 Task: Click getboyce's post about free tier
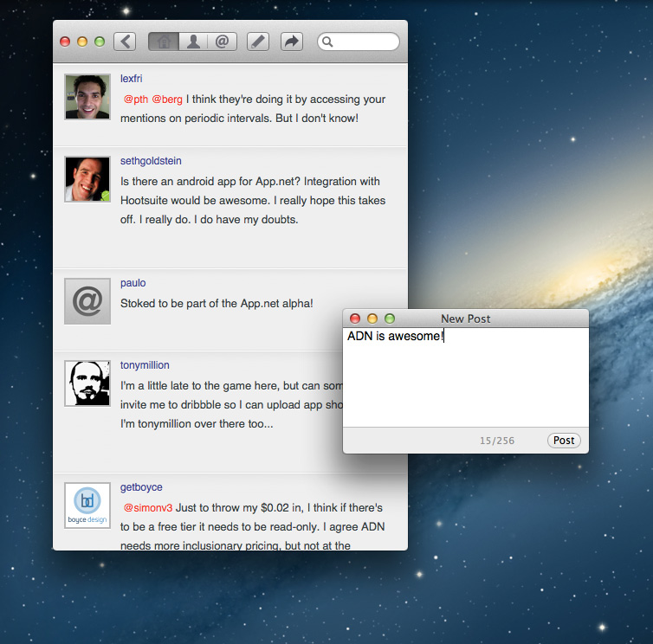pos(252,526)
